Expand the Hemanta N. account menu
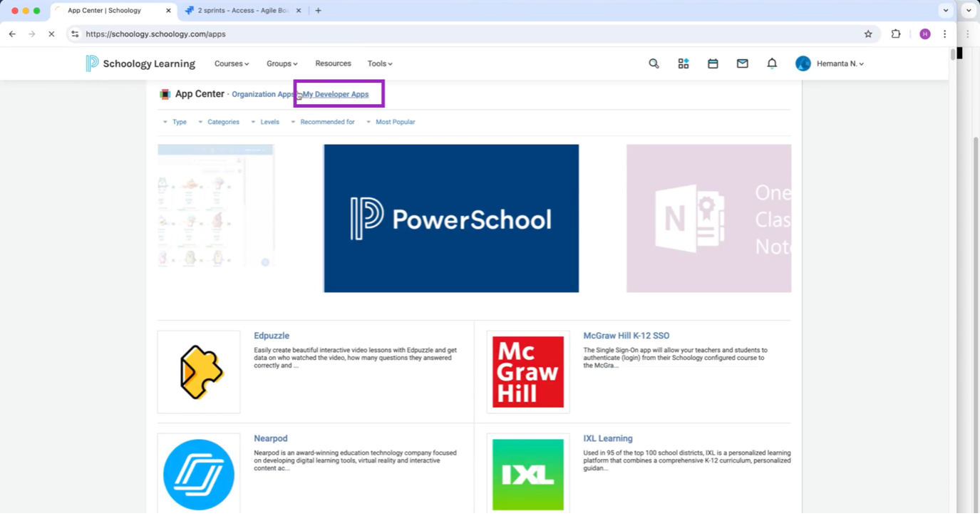The height and width of the screenshot is (516, 980). pyautogui.click(x=840, y=63)
